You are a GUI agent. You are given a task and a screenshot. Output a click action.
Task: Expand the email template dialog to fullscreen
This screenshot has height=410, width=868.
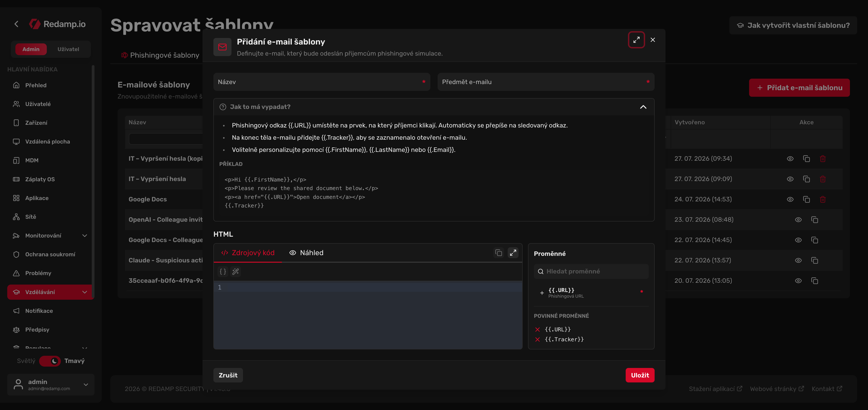636,40
